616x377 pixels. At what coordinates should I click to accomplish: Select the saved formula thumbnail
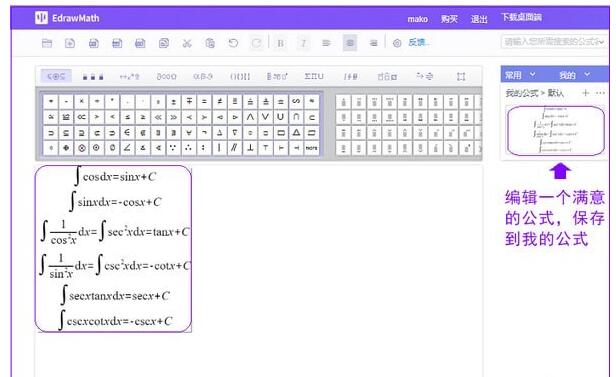click(x=556, y=131)
